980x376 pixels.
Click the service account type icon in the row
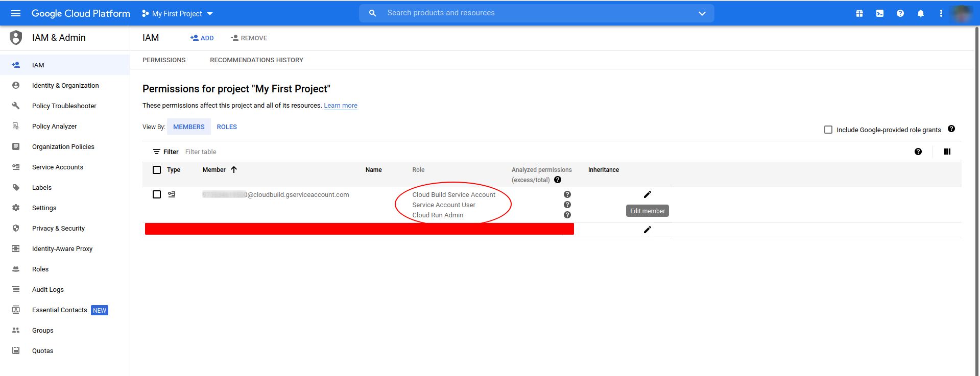coord(172,194)
